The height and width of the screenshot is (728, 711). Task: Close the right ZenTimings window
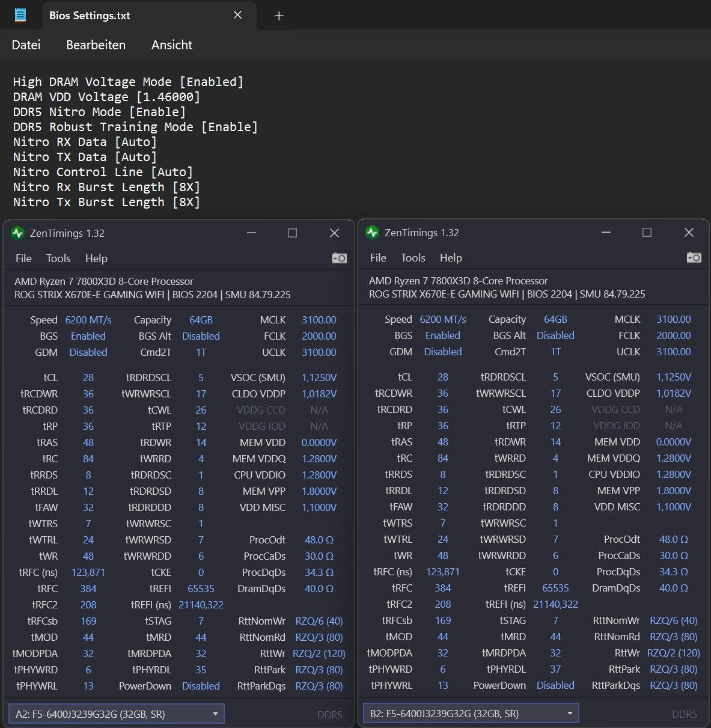pyautogui.click(x=689, y=233)
